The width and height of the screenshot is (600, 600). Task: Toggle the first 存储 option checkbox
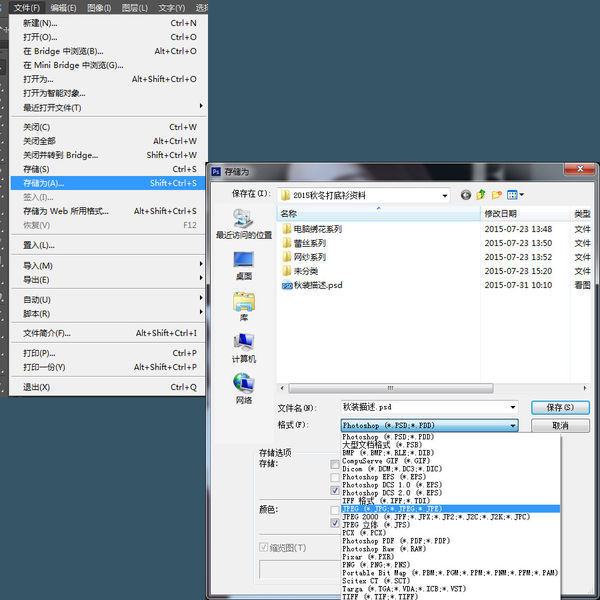point(335,464)
